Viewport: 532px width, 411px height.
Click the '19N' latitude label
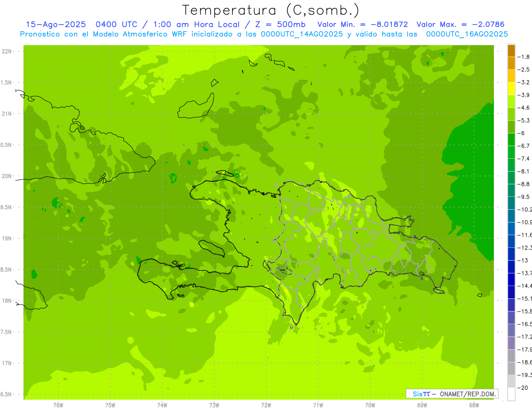[x=7, y=239]
